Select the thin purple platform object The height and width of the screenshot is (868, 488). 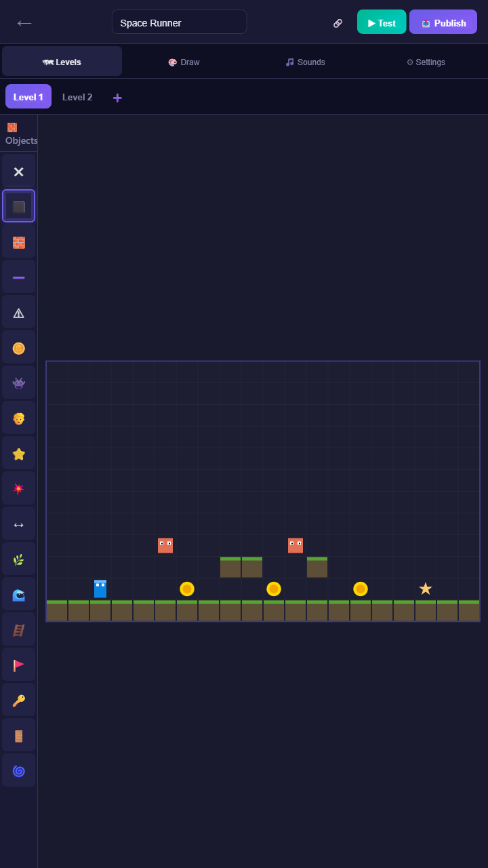18,277
